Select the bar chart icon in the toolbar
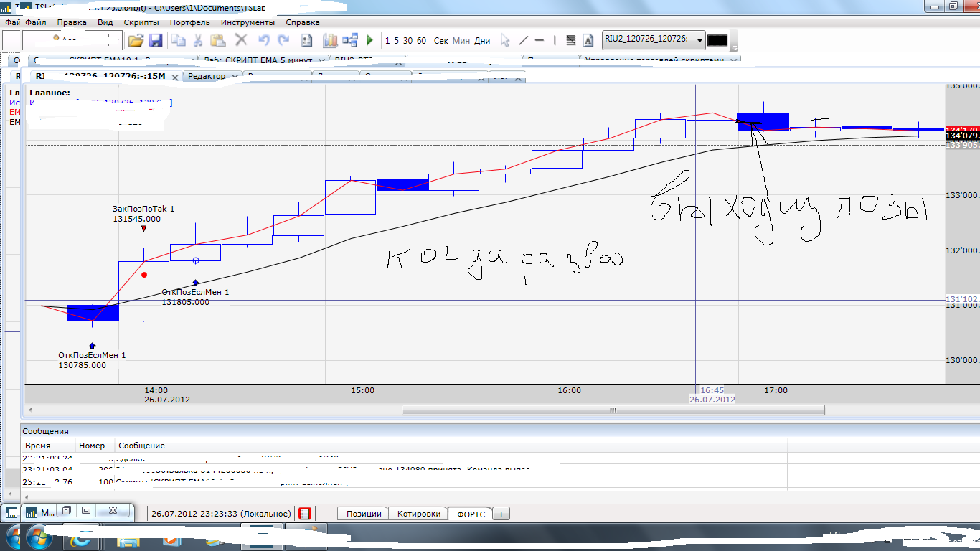 tap(331, 41)
